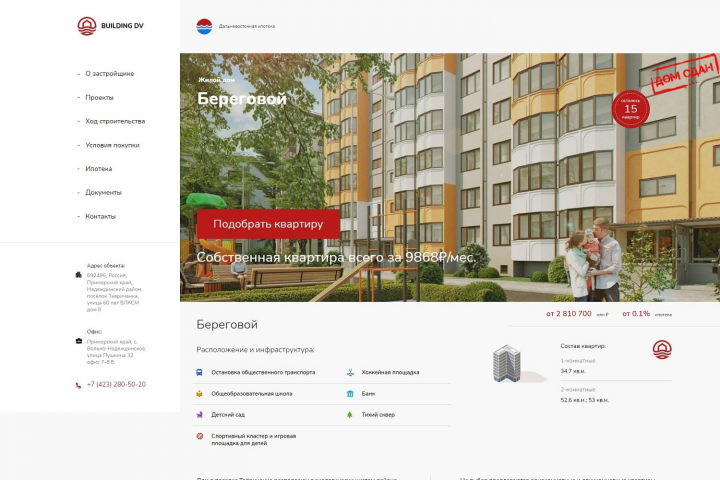Image resolution: width=720 pixels, height=480 pixels.
Task: Click the school icon for Общеобразовательная школа
Action: pos(199,394)
